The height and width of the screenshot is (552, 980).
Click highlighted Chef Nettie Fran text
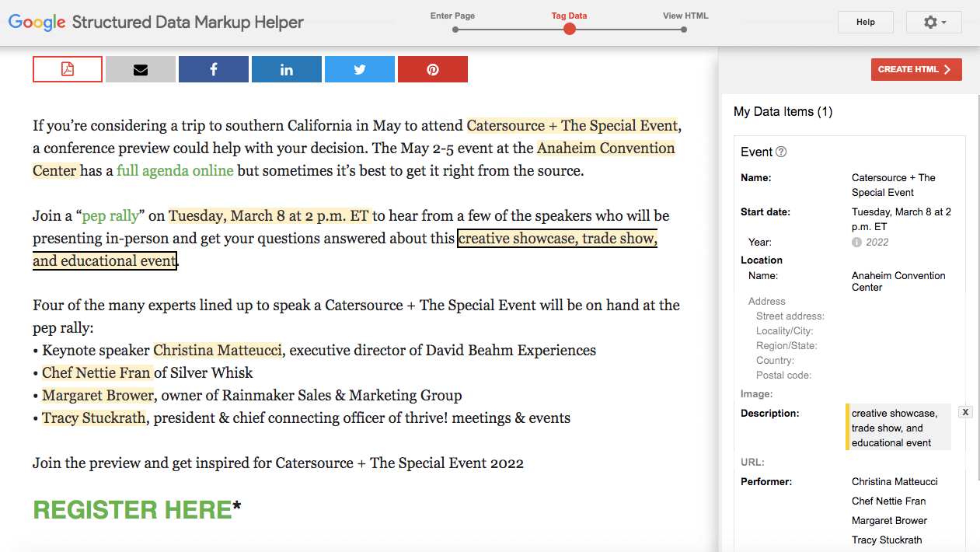click(97, 372)
